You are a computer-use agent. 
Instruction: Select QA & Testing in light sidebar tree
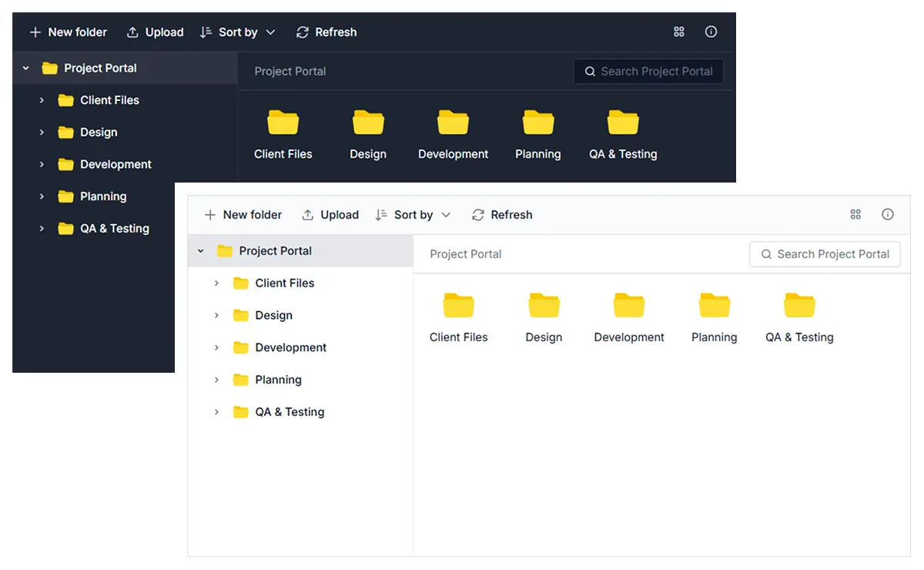pos(279,412)
